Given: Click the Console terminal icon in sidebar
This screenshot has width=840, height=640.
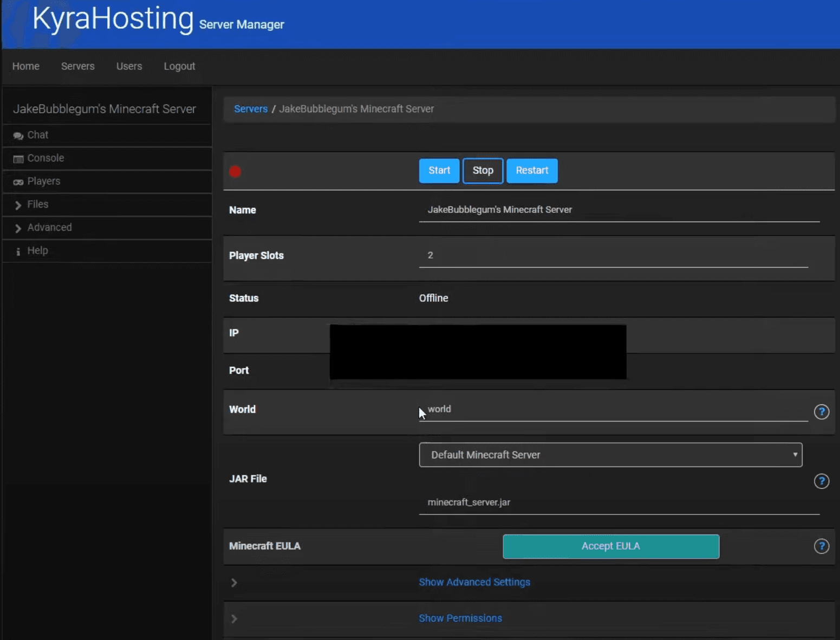Looking at the screenshot, I should click(x=18, y=159).
